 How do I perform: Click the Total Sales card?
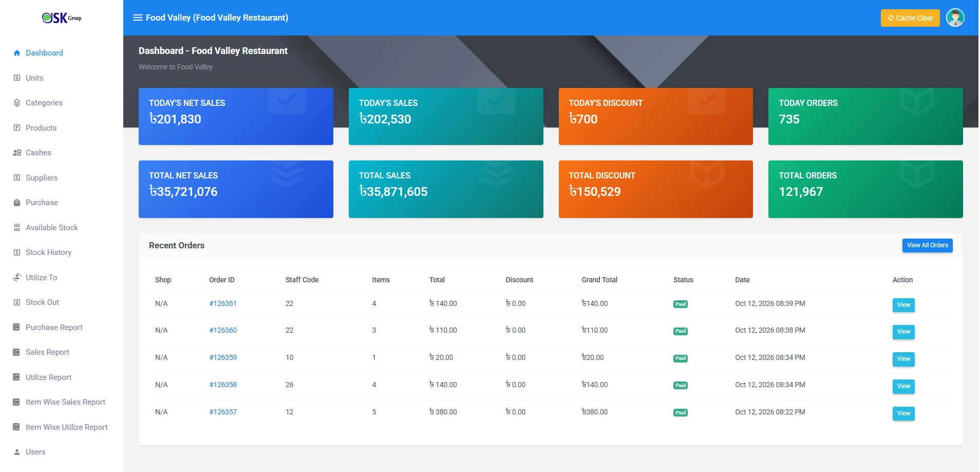pyautogui.click(x=446, y=189)
